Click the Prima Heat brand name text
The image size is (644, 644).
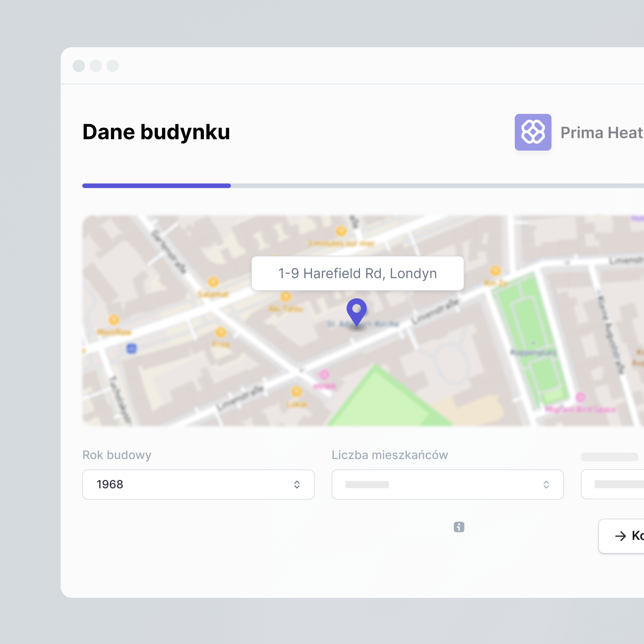602,133
